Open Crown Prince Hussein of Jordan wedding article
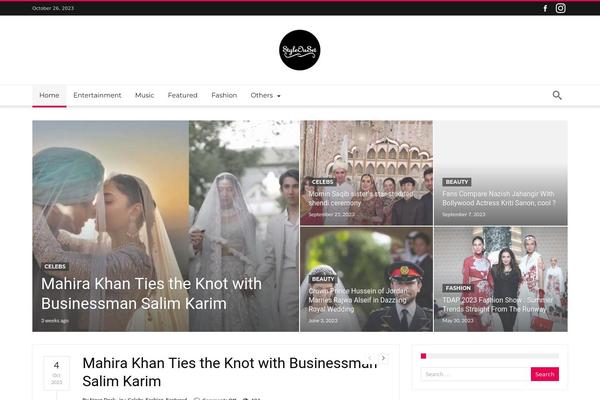 click(358, 300)
